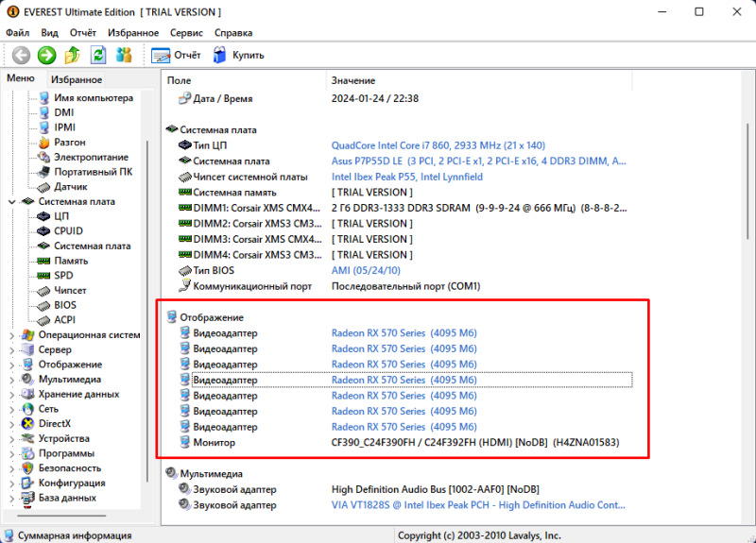Expand the Сервер tree node
756x543 pixels.
[11, 349]
